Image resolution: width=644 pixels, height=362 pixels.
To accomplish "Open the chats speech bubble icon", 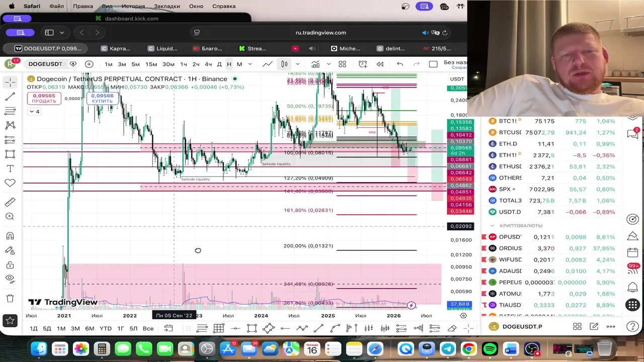I will (632, 133).
